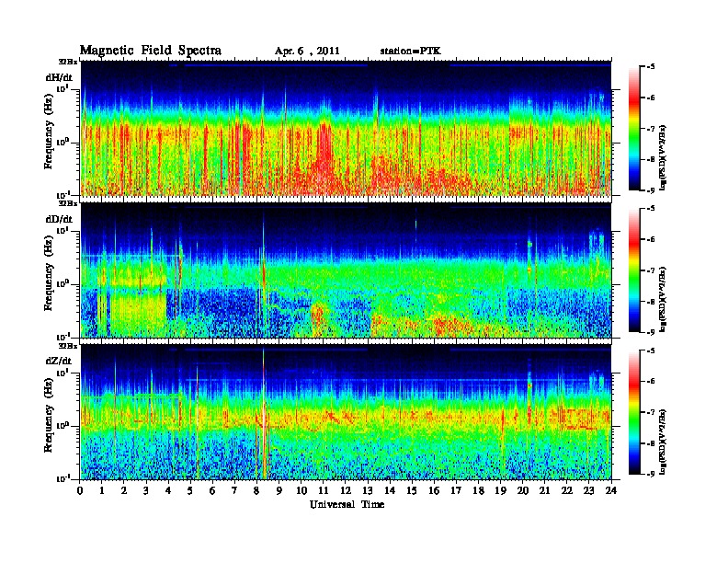
Task: Click the -7 tick of the dZ/dt color bar
Action: [651, 412]
